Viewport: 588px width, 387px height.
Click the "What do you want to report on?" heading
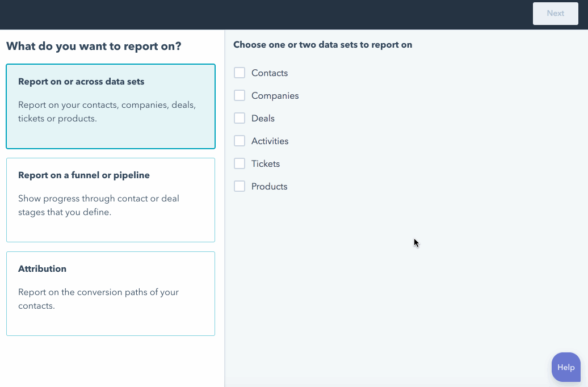pyautogui.click(x=94, y=46)
